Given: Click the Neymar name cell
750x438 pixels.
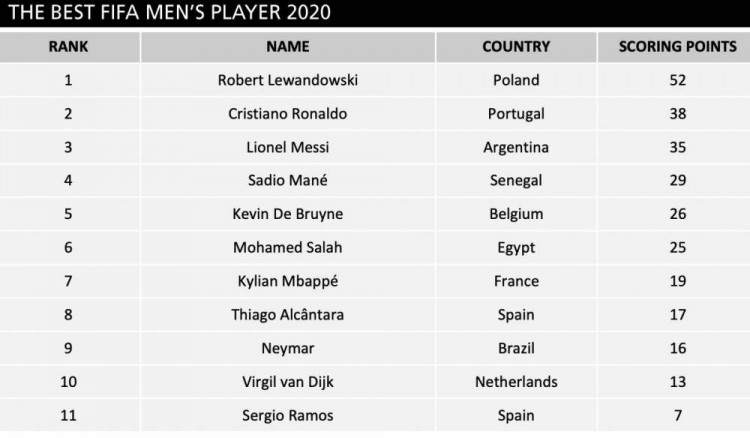Looking at the screenshot, I should [x=287, y=348].
